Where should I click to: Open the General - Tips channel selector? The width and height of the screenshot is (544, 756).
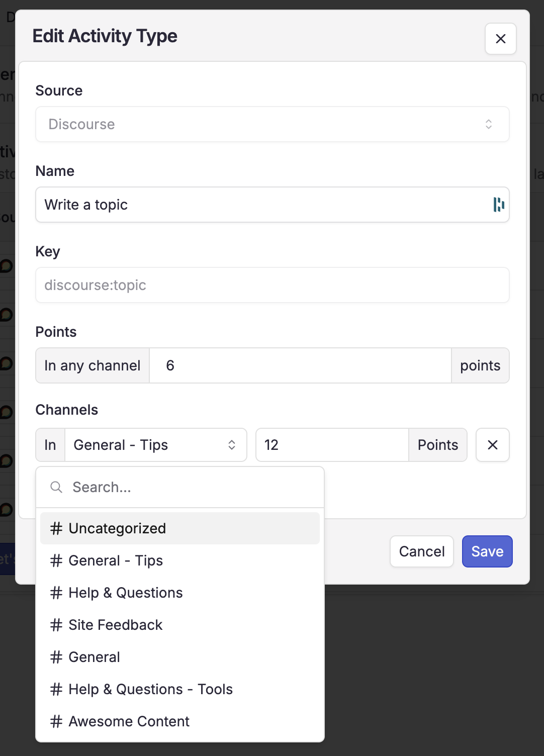coord(155,445)
